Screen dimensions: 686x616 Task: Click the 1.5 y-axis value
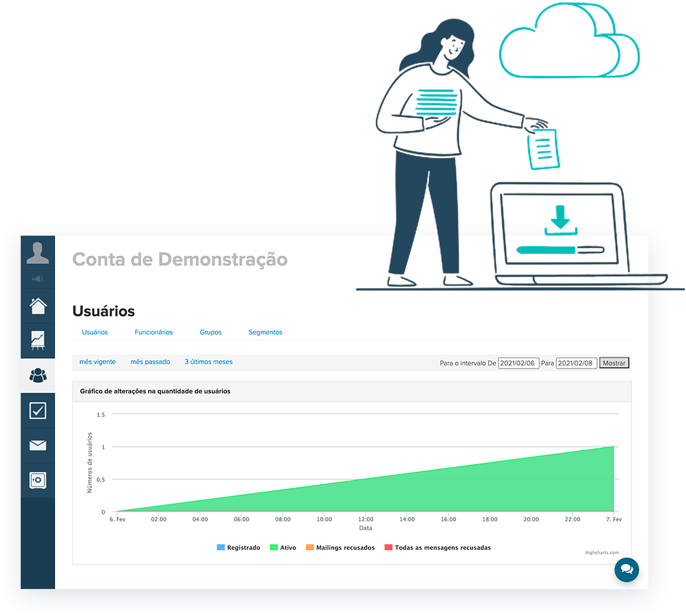coord(101,415)
